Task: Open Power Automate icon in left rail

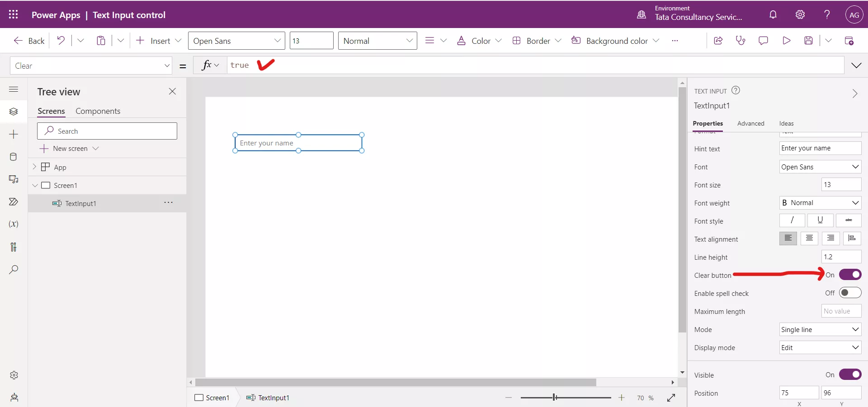Action: point(14,202)
